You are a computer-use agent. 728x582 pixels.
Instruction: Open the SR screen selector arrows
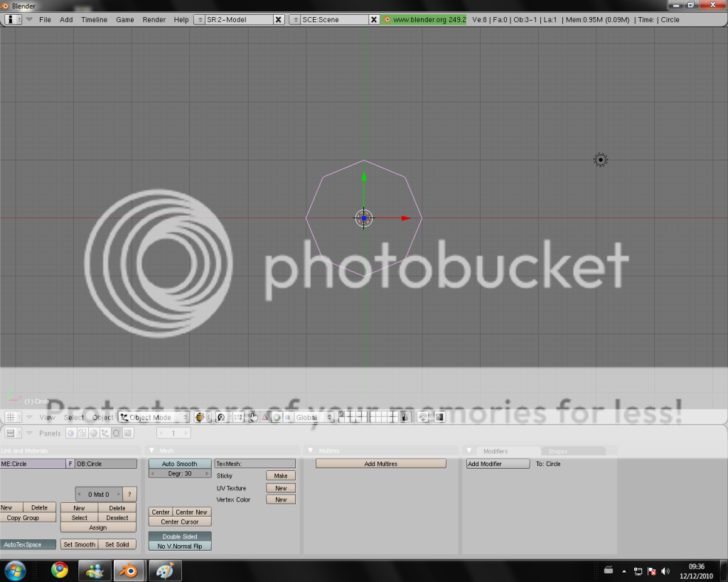200,19
